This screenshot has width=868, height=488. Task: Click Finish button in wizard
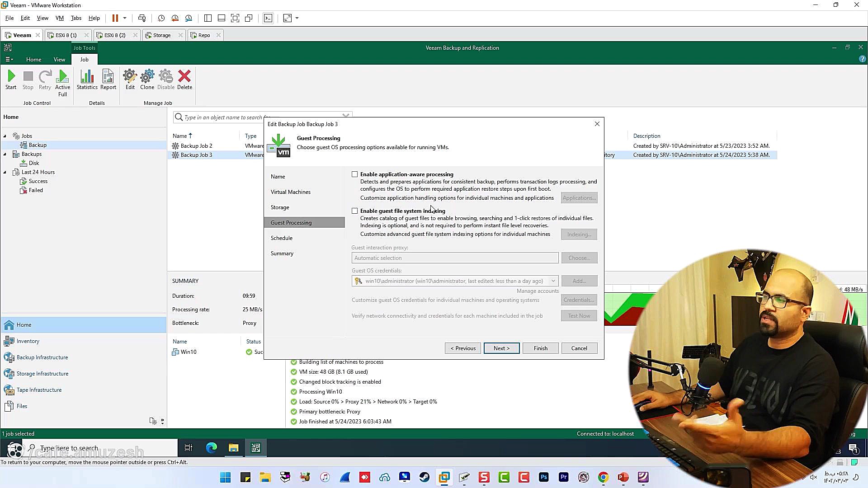(x=540, y=348)
